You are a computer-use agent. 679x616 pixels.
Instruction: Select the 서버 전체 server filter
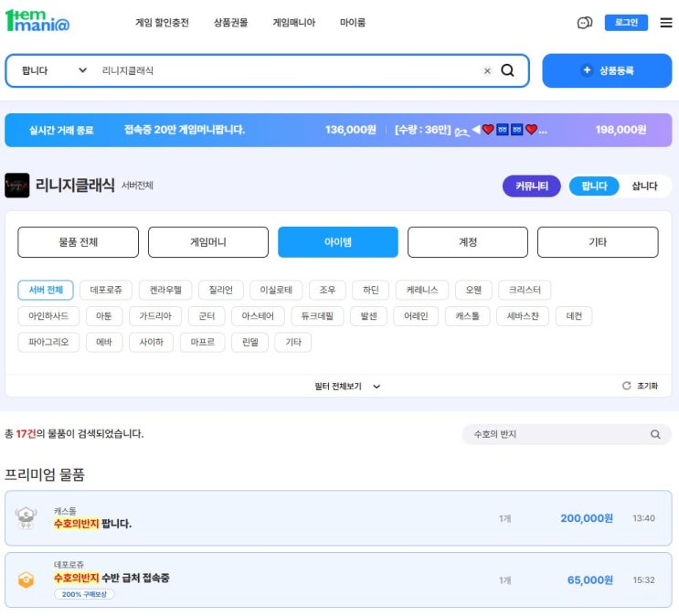[46, 290]
